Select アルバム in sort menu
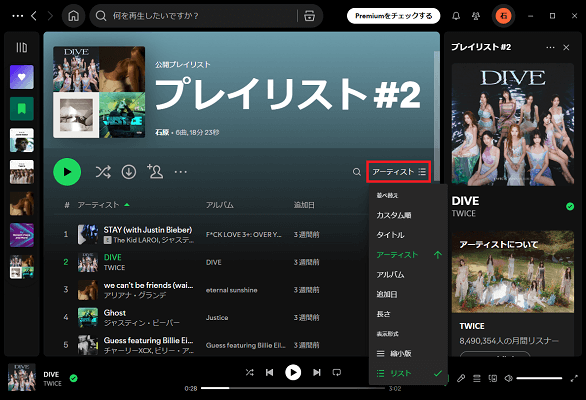 (408, 274)
